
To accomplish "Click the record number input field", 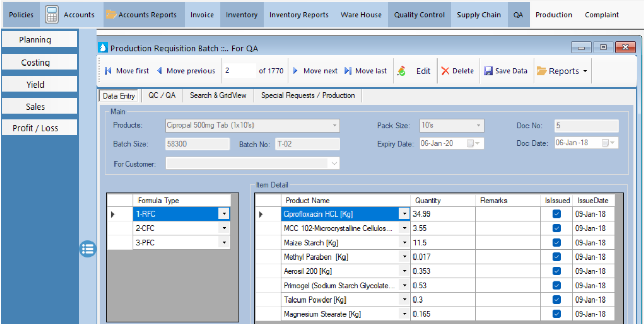I will coord(239,71).
